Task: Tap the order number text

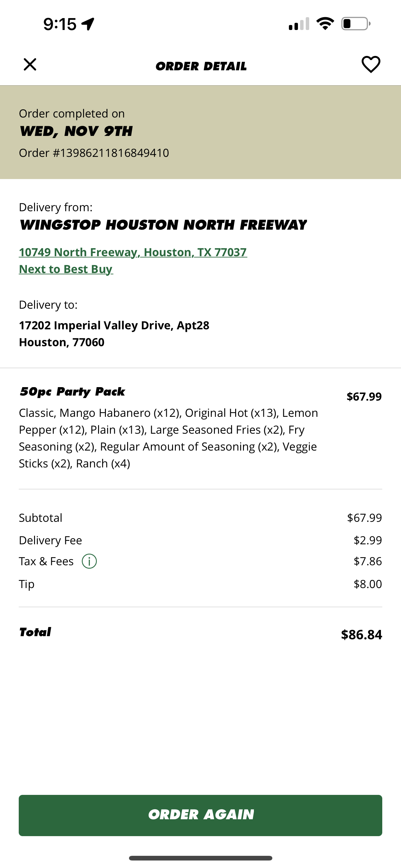Action: [94, 153]
